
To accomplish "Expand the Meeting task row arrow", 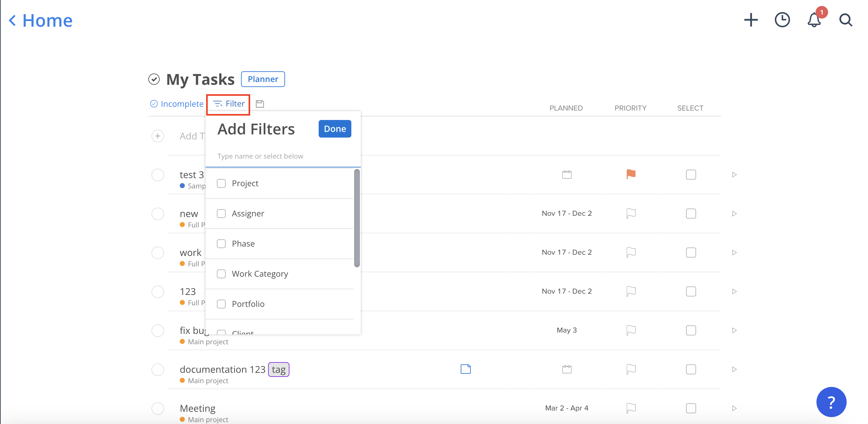I will coord(734,408).
